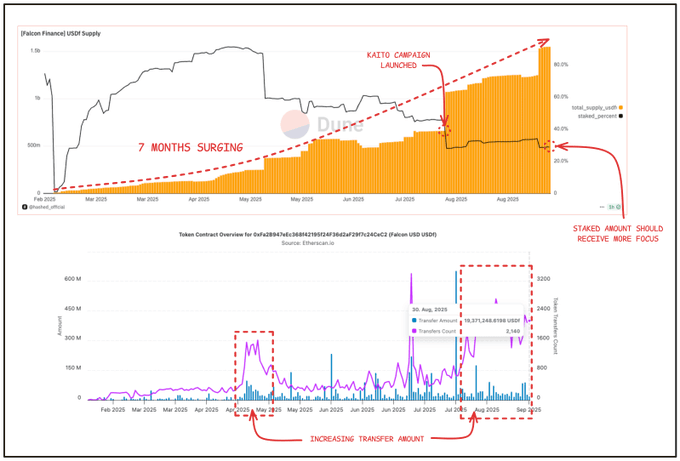Open the [Falcon Finance] USDf Supply title

[x=61, y=33]
